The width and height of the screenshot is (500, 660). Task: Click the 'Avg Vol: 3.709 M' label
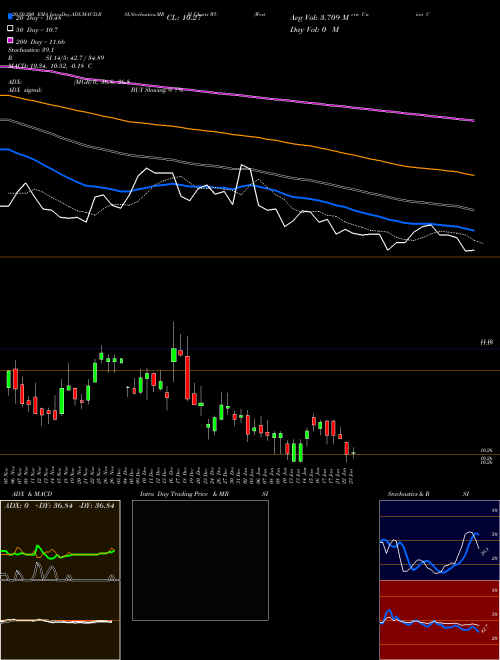pos(320,18)
